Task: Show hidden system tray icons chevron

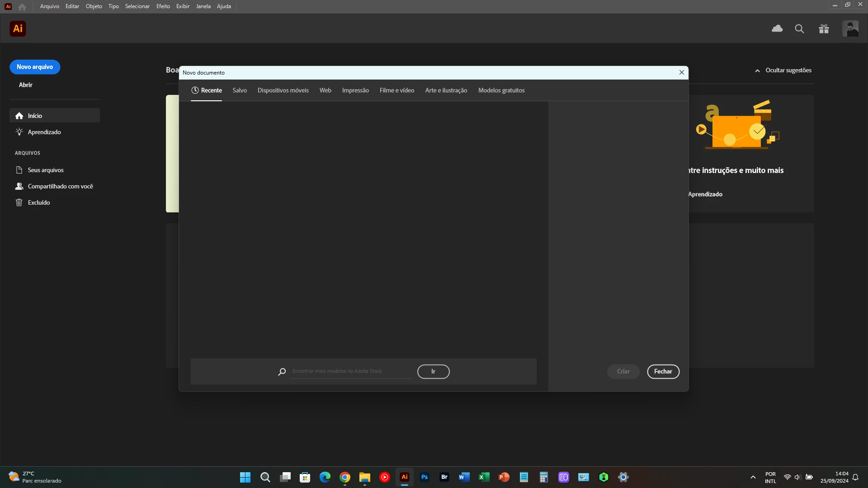Action: [753, 477]
